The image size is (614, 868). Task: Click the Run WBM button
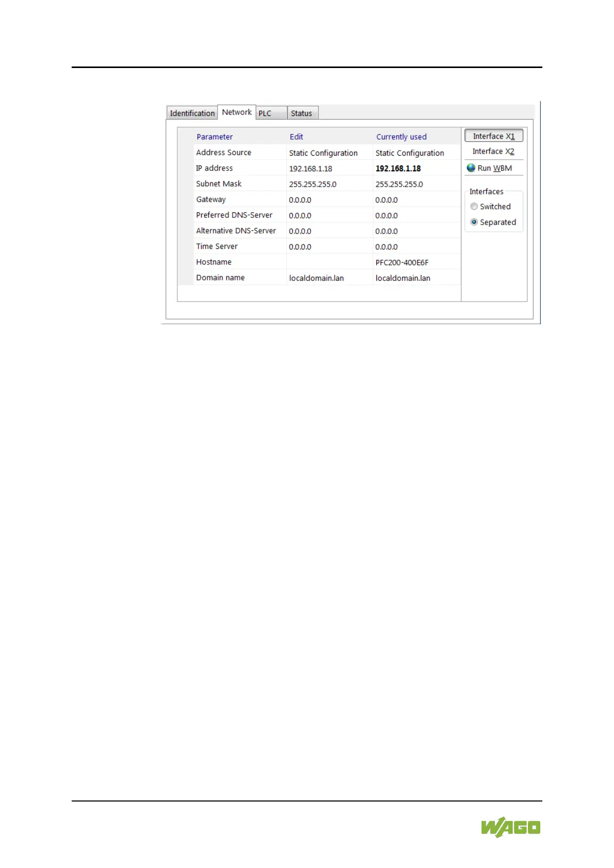(x=494, y=168)
